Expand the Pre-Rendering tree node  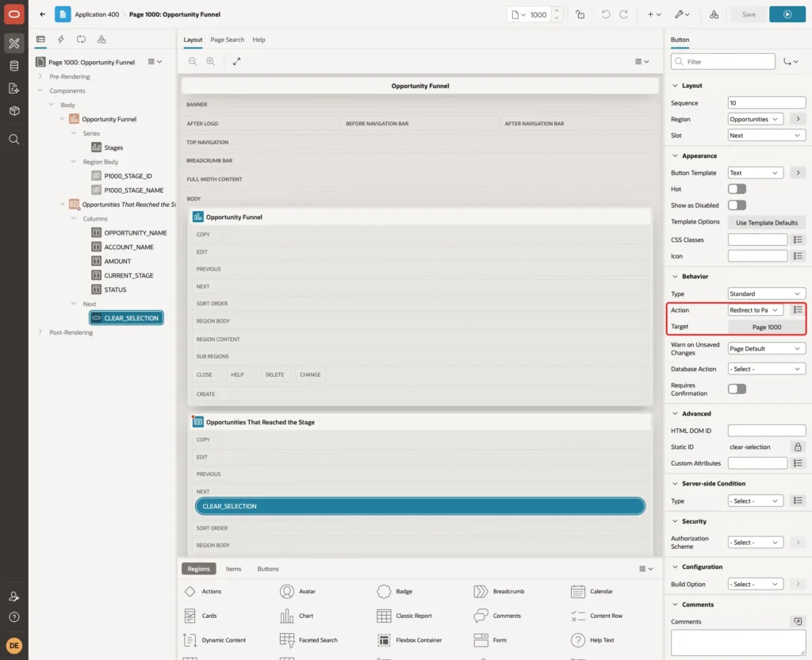tap(40, 76)
